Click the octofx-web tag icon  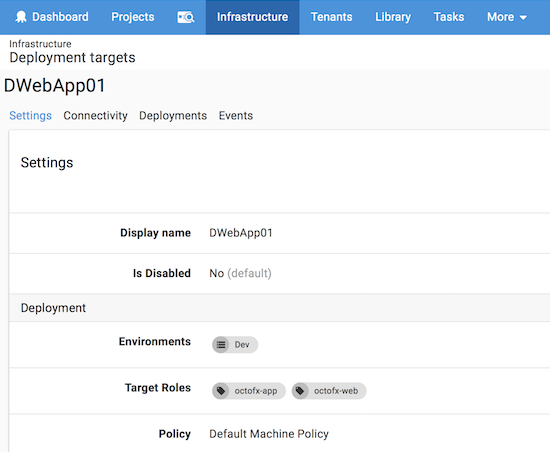(x=300, y=391)
